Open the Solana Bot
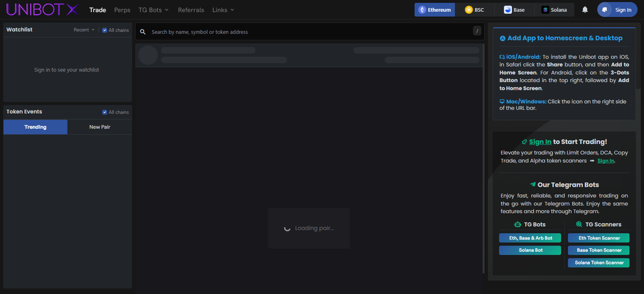Image resolution: width=644 pixels, height=294 pixels. (530, 250)
